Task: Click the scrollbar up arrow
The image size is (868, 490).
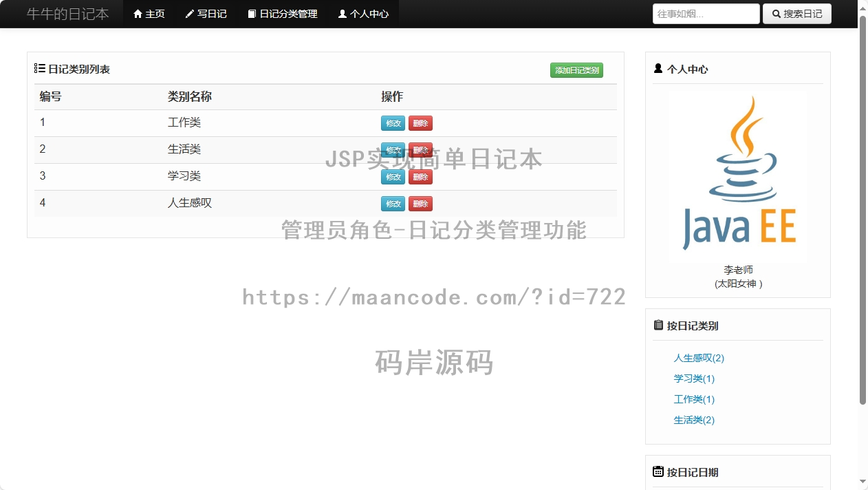Action: pyautogui.click(x=863, y=7)
